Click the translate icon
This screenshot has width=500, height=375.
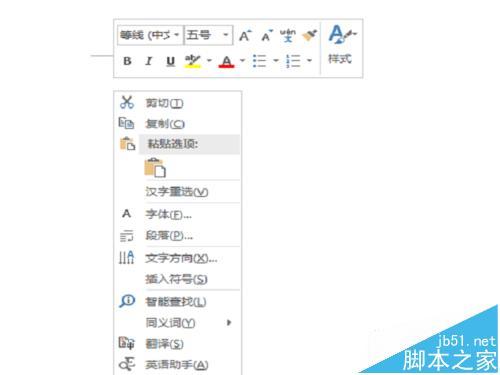(x=127, y=343)
